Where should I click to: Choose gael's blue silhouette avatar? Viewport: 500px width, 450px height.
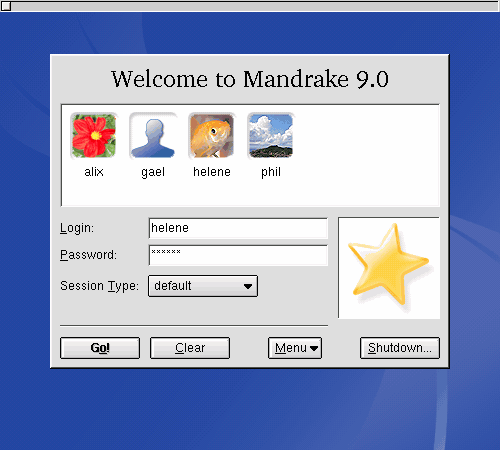point(153,136)
